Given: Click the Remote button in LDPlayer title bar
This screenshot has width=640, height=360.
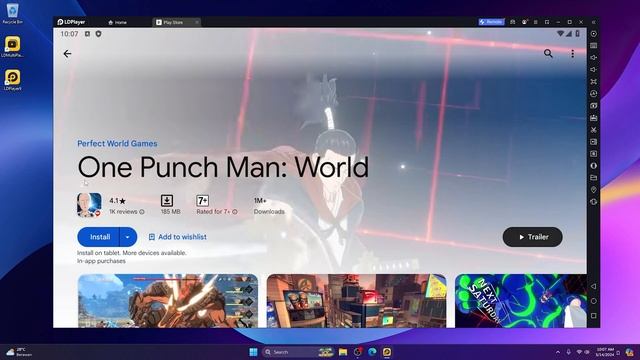Looking at the screenshot, I should pyautogui.click(x=492, y=22).
